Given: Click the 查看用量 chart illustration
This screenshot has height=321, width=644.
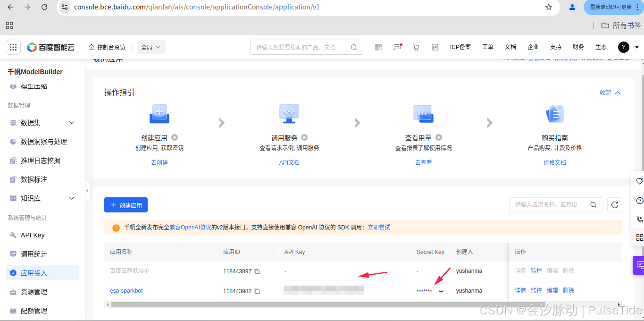Looking at the screenshot, I should click(x=423, y=114).
